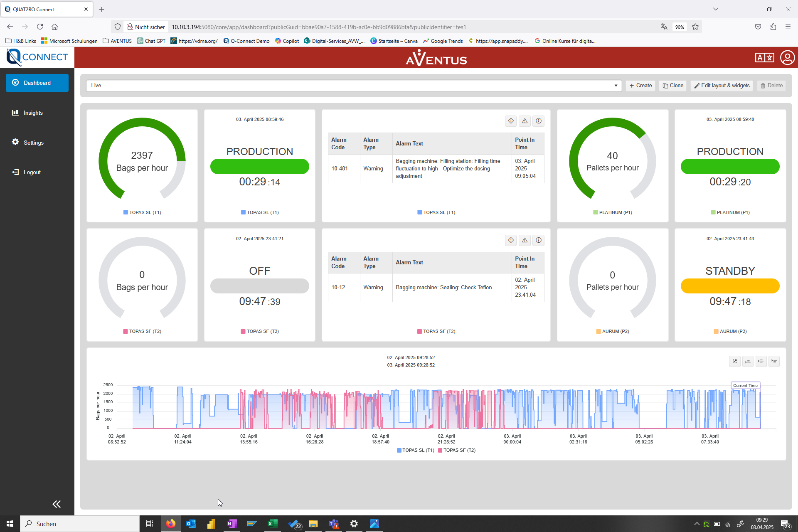Toggle TOPAS SF (T2) series in chart legend
The height and width of the screenshot is (532, 798).
point(456,450)
